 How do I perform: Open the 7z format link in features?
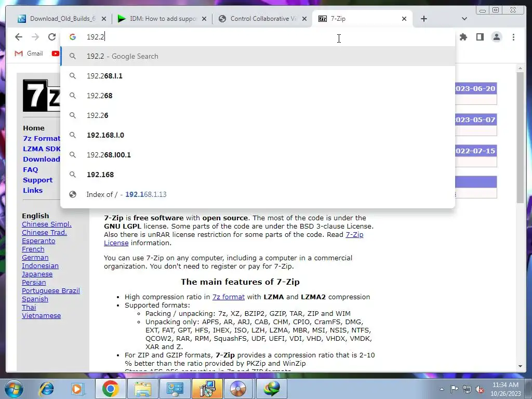pos(229,297)
